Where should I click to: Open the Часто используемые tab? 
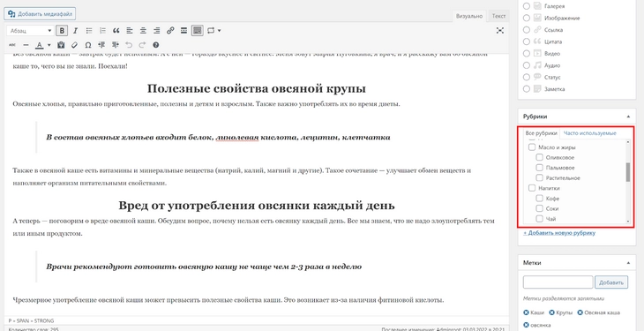(590, 133)
